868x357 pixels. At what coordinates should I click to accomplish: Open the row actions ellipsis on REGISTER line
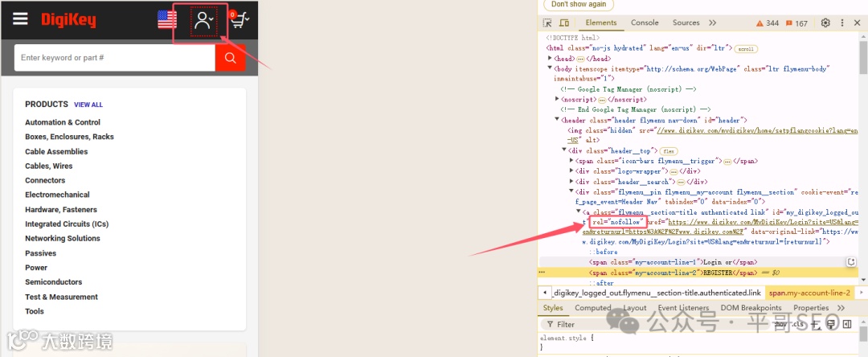pyautogui.click(x=542, y=273)
